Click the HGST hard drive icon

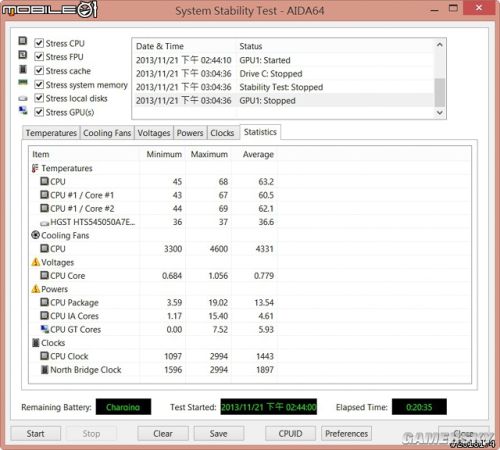(44, 223)
